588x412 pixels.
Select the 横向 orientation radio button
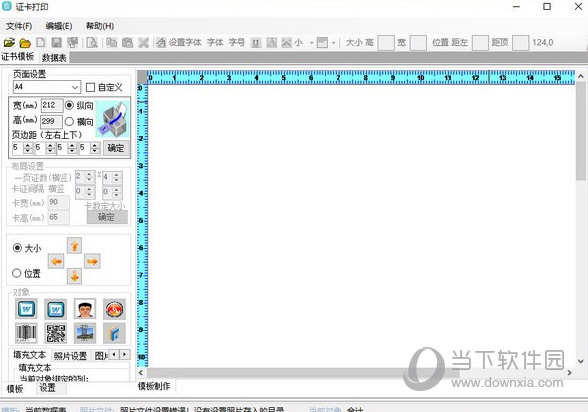point(69,121)
